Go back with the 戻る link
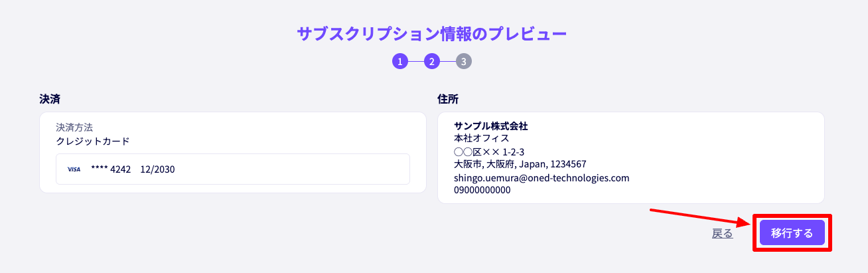This screenshot has height=273, width=868. (x=723, y=233)
